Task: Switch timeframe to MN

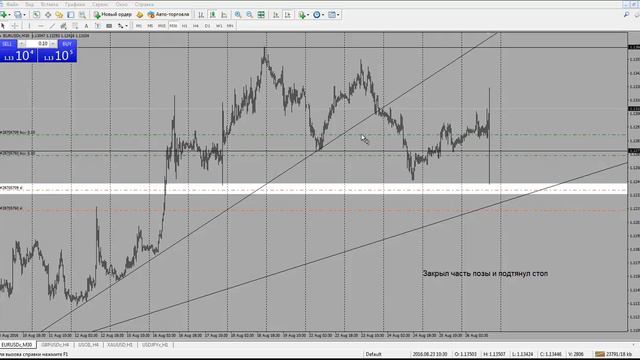Action: coord(230,26)
